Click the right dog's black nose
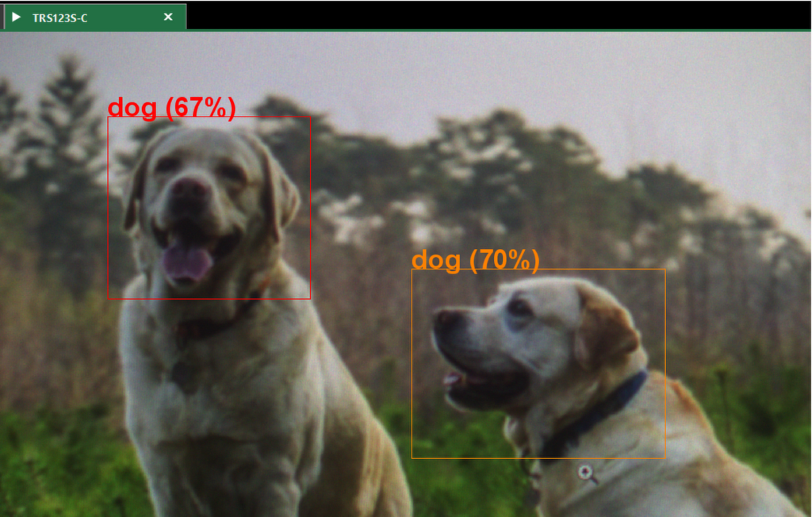812x517 pixels. click(x=442, y=320)
